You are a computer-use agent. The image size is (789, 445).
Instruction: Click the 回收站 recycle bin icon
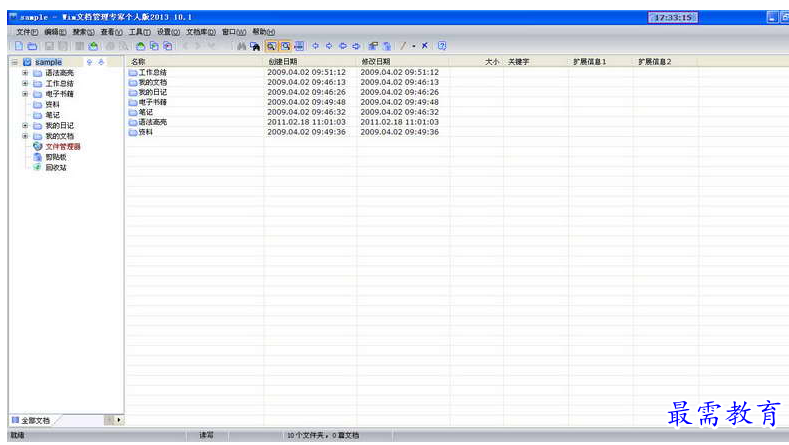tap(37, 167)
